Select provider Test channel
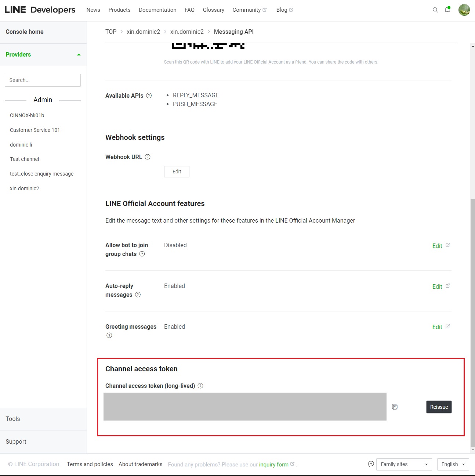Image resolution: width=475 pixels, height=476 pixels. point(24,159)
